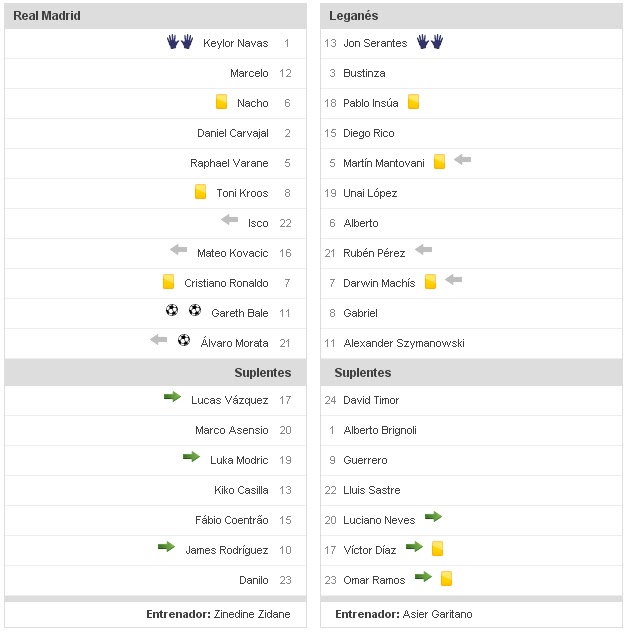627x633 pixels.
Task: Click the goalkeeper gloves icon beside Keylor Navas
Action: (x=179, y=42)
